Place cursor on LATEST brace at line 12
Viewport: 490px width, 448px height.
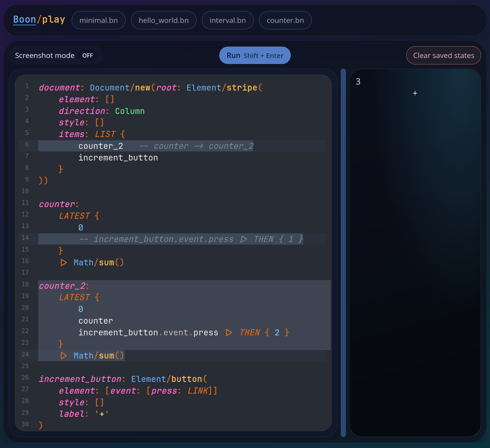tap(97, 216)
